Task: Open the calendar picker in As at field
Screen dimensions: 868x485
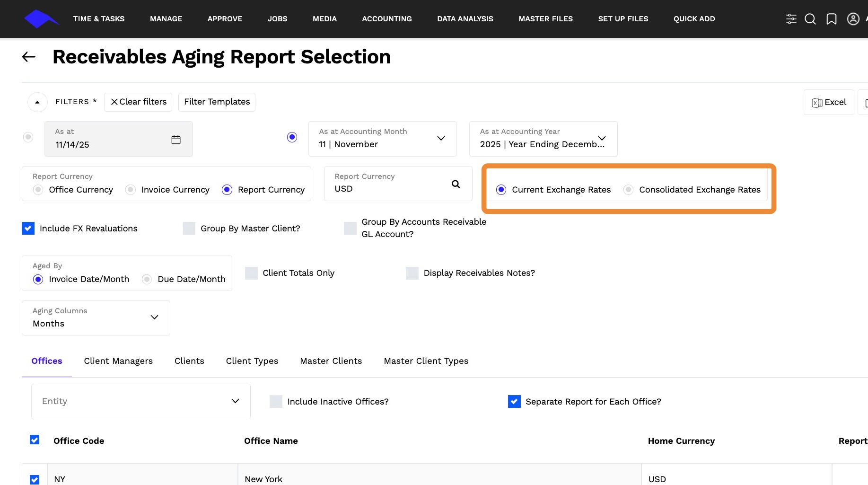Action: (176, 140)
